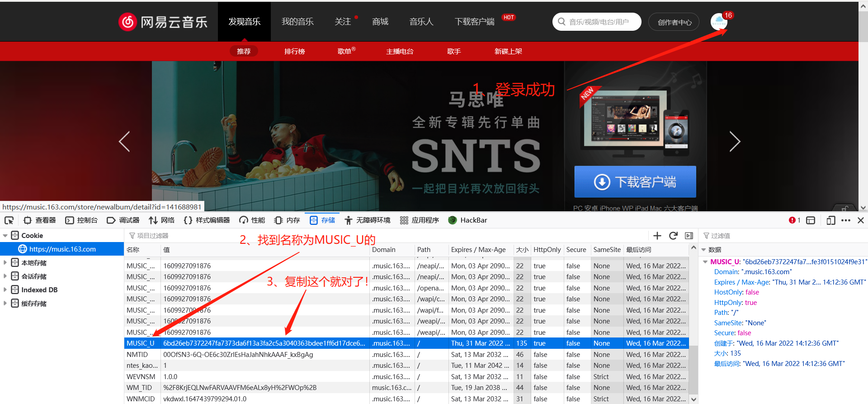Click the music search input field
Screen dimensions: 868x404
pos(597,22)
